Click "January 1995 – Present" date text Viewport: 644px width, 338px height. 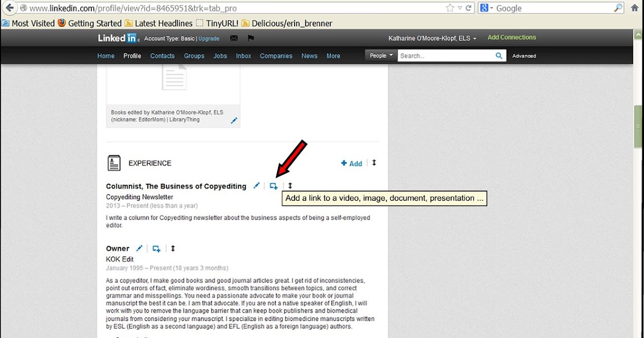click(x=138, y=268)
